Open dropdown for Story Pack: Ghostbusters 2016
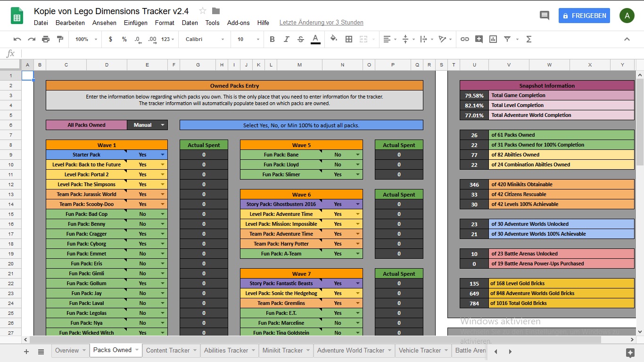 click(x=358, y=204)
